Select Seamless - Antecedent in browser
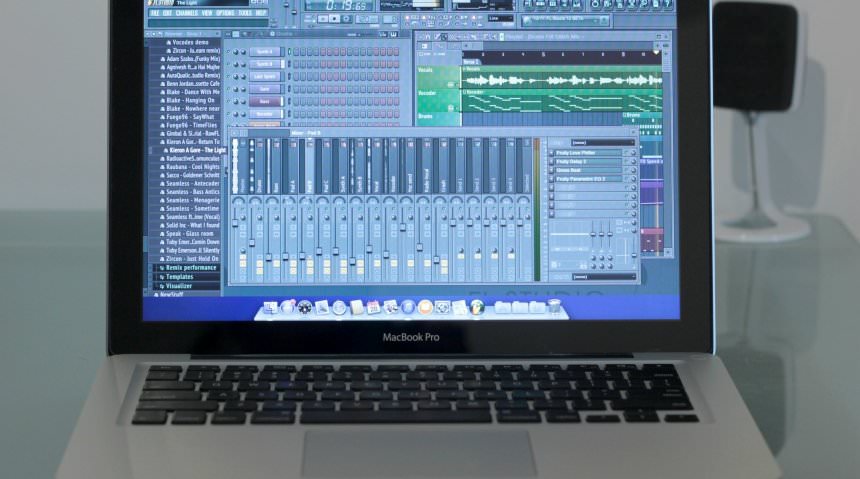 [193, 183]
